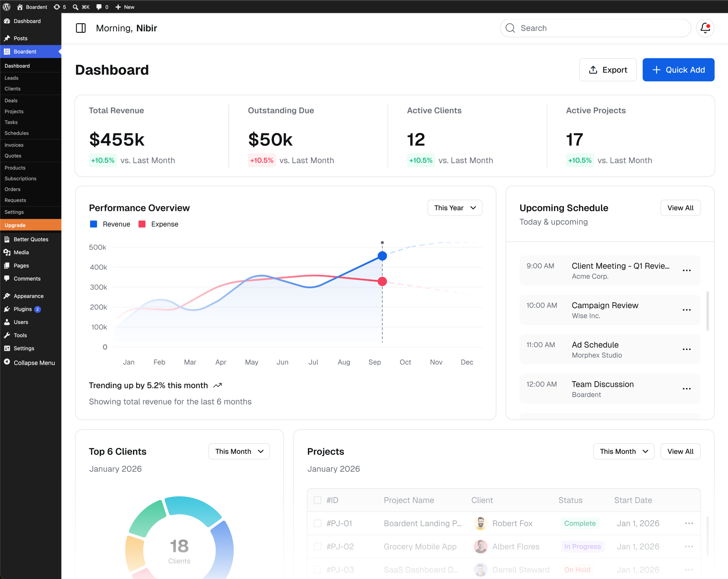Check the #PJ-01 project checkbox

(x=317, y=523)
